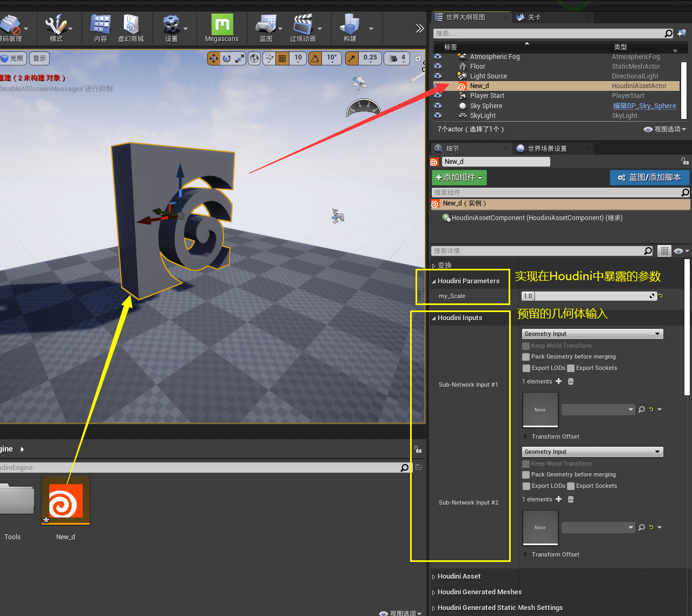Viewport: 692px width, 616px height.
Task: Toggle visibility of SkyLight actor
Action: [x=438, y=115]
